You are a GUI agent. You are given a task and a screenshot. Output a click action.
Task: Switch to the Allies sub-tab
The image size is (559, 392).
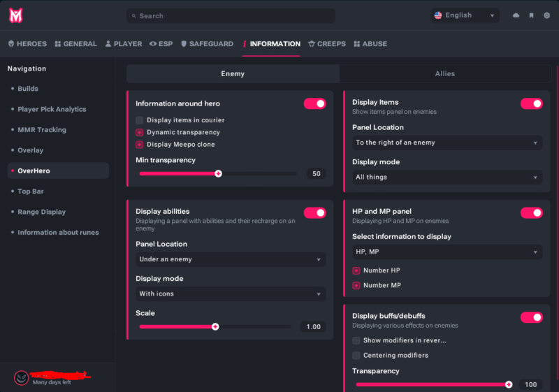[445, 74]
